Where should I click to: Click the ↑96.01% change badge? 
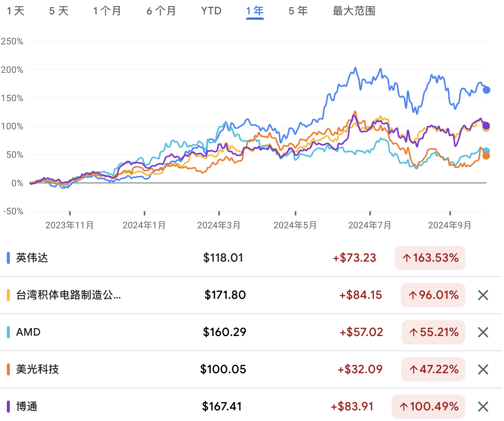[x=433, y=295]
